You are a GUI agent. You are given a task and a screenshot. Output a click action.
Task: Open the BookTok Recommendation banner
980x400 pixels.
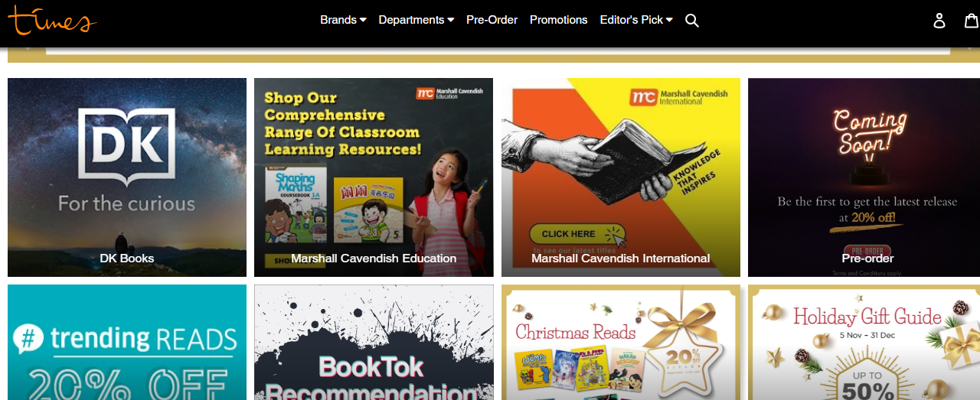[374, 343]
